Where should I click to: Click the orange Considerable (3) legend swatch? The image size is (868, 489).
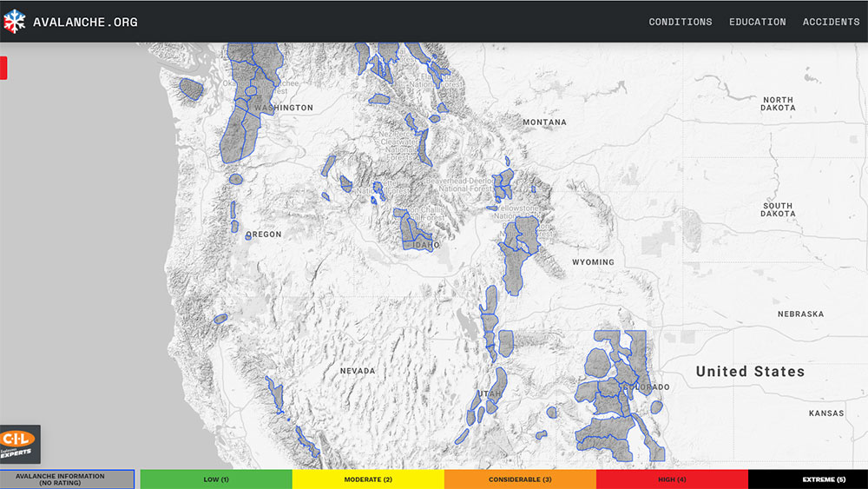520,479
